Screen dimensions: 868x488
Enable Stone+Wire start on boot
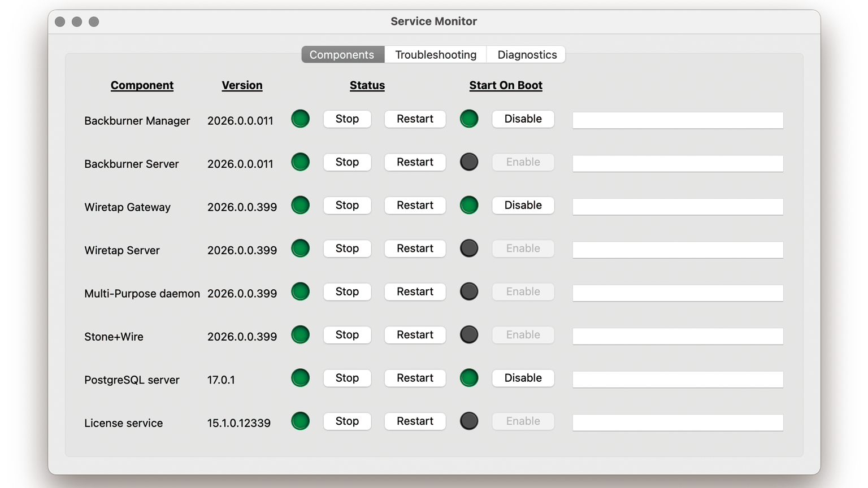point(523,335)
